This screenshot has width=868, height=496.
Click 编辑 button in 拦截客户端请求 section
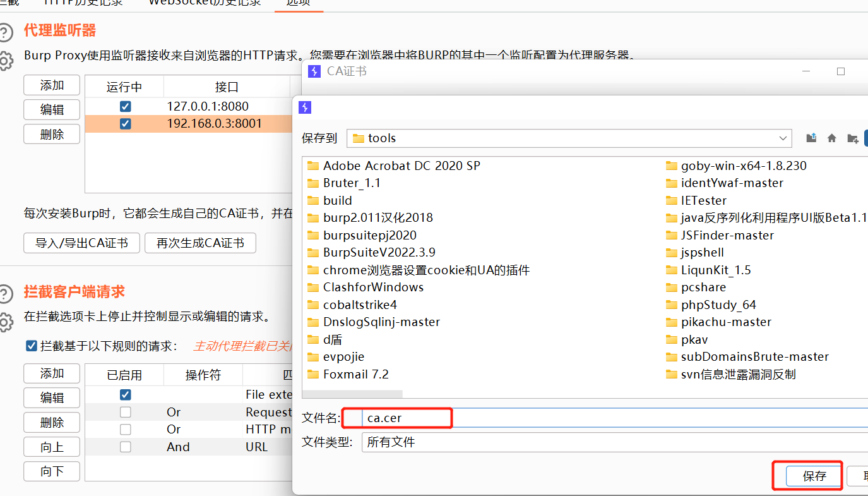click(52, 397)
